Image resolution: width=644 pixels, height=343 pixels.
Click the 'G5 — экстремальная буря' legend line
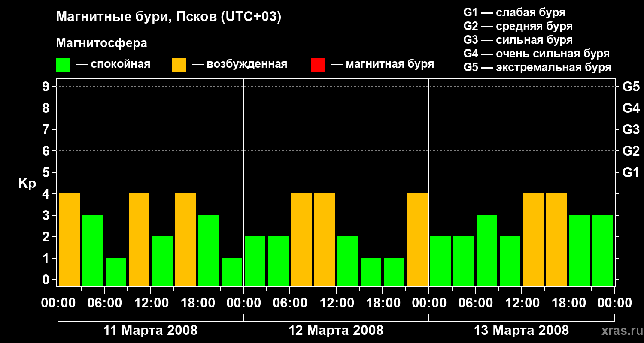pos(537,67)
